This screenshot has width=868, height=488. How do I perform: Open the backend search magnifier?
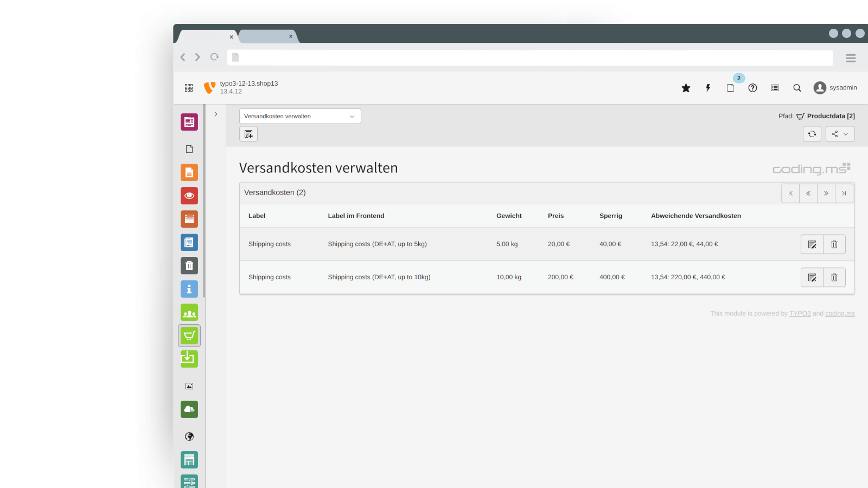797,88
